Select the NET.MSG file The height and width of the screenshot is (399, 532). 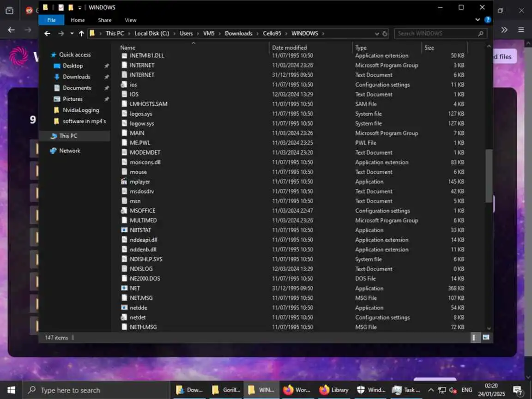click(x=141, y=298)
